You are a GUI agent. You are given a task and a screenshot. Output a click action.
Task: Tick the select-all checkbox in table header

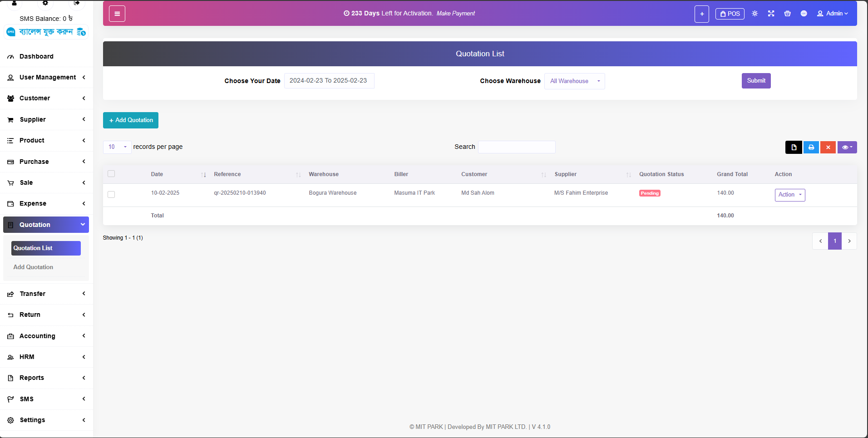tap(111, 174)
